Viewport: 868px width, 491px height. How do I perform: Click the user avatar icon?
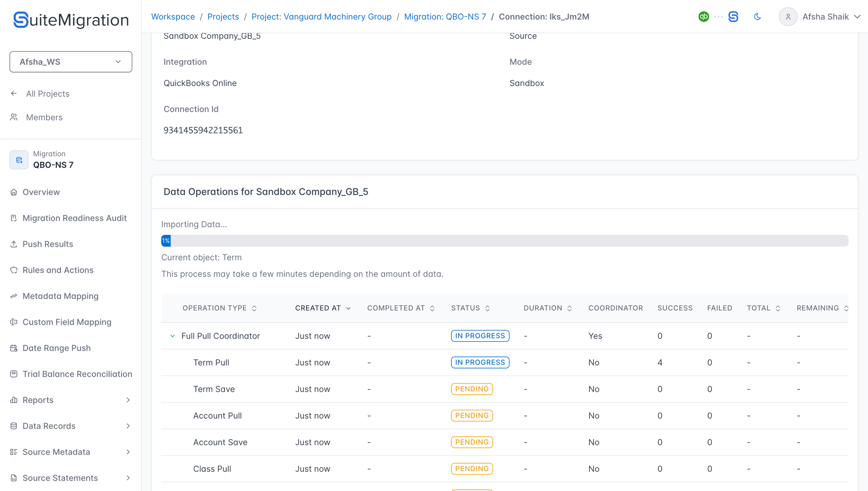click(x=788, y=16)
